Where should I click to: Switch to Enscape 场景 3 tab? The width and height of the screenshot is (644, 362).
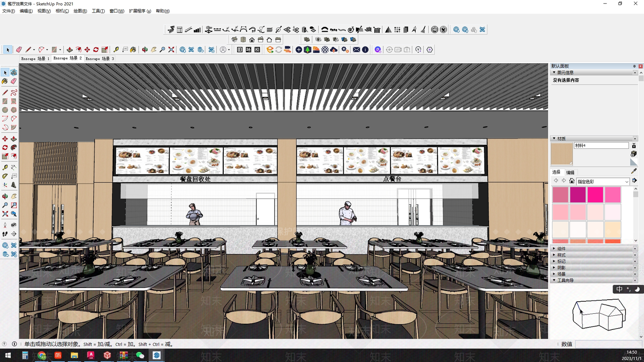[100, 58]
